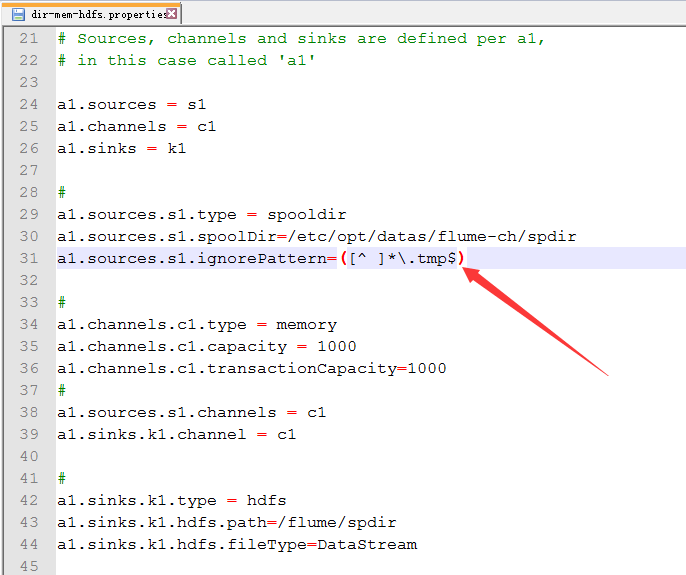Click the line 'a1.sources = s1'
This screenshot has width=686, height=575.
tap(131, 105)
